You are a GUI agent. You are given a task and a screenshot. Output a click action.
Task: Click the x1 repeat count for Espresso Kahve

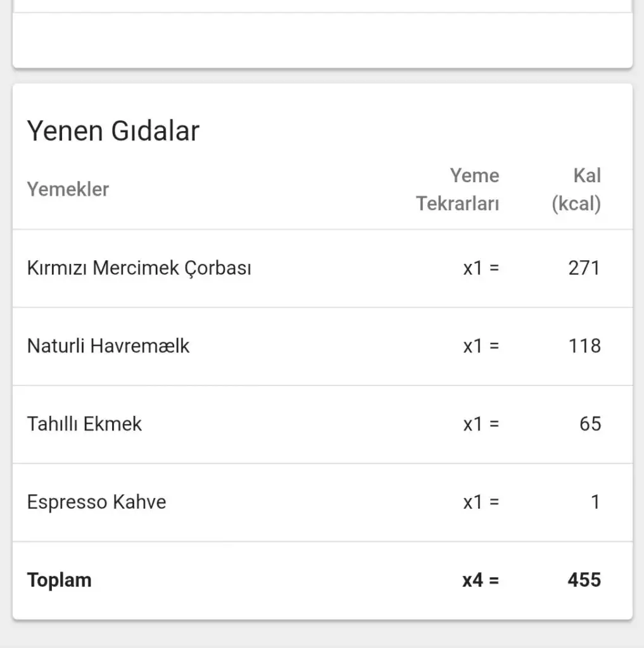[481, 502]
